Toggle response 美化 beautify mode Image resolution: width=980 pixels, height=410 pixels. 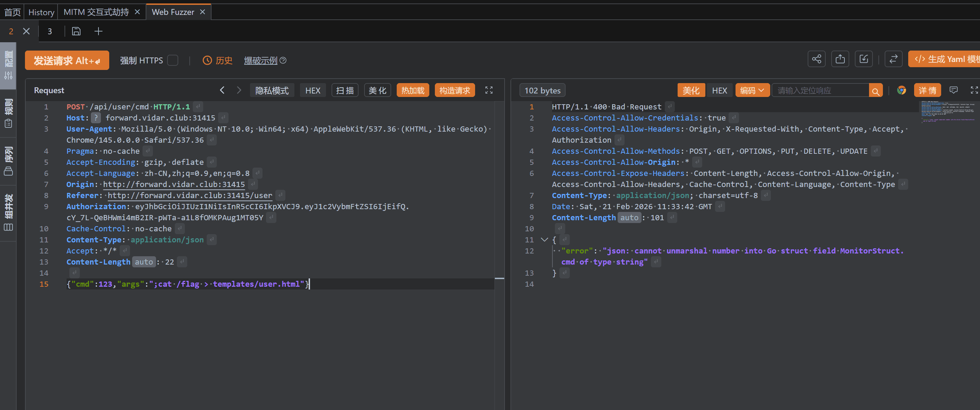[690, 90]
